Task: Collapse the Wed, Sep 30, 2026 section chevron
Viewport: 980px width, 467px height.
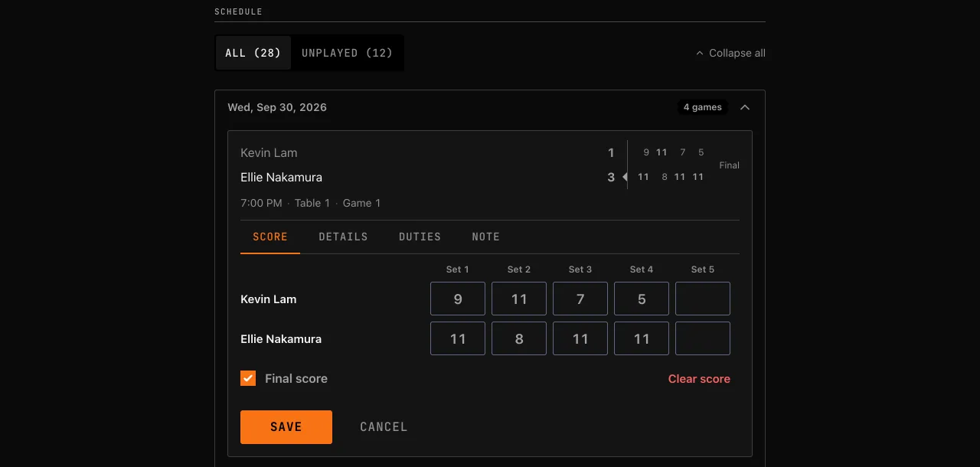Action: coord(745,108)
